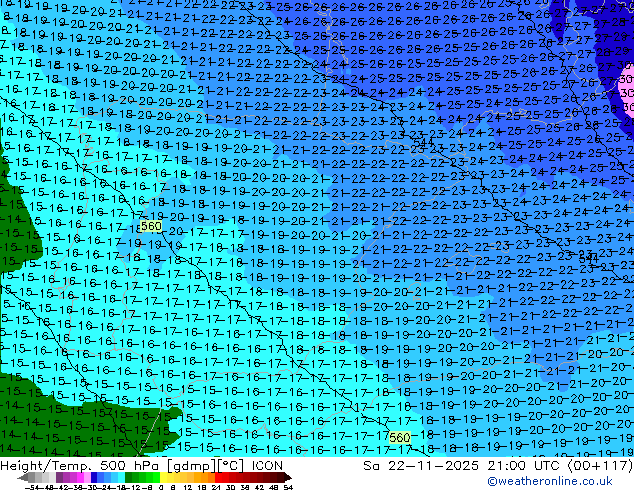The width and height of the screenshot is (634, 490).
Task: Click the dark maroon right arrow of legend
Action: coord(287,478)
